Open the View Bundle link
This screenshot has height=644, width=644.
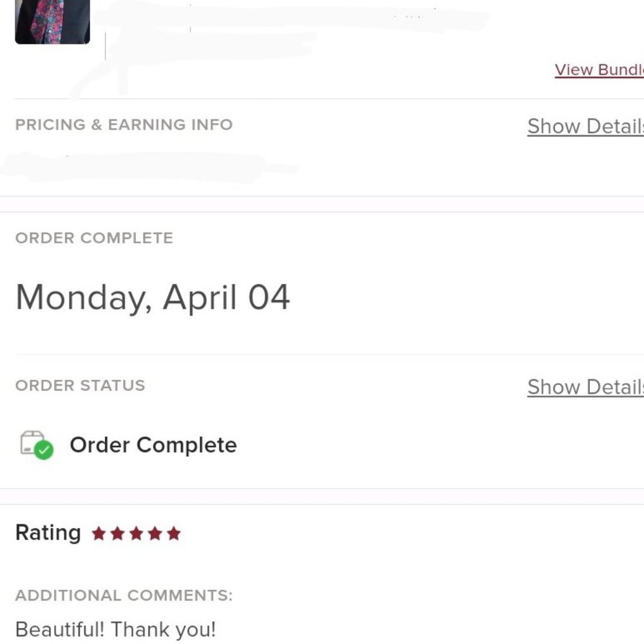[x=598, y=70]
